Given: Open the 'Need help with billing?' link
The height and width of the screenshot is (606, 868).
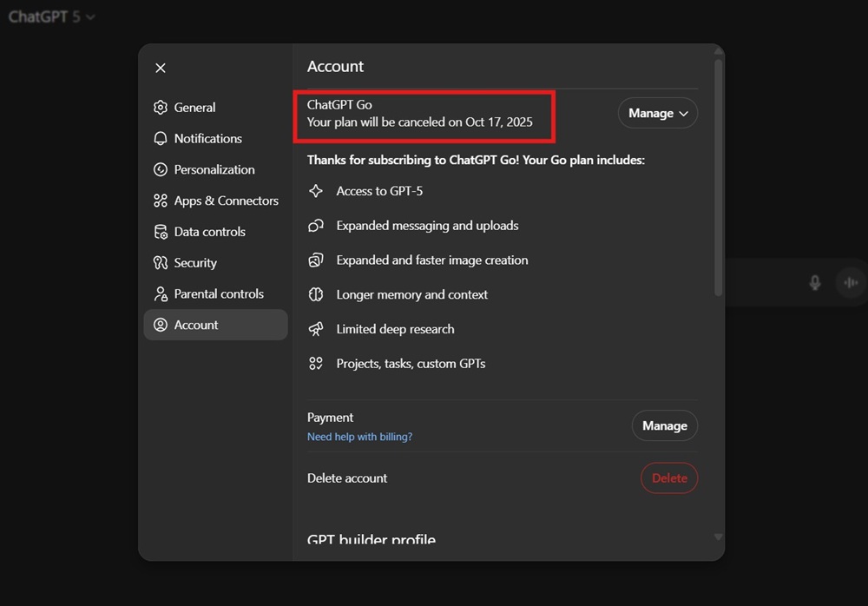Looking at the screenshot, I should click(359, 437).
